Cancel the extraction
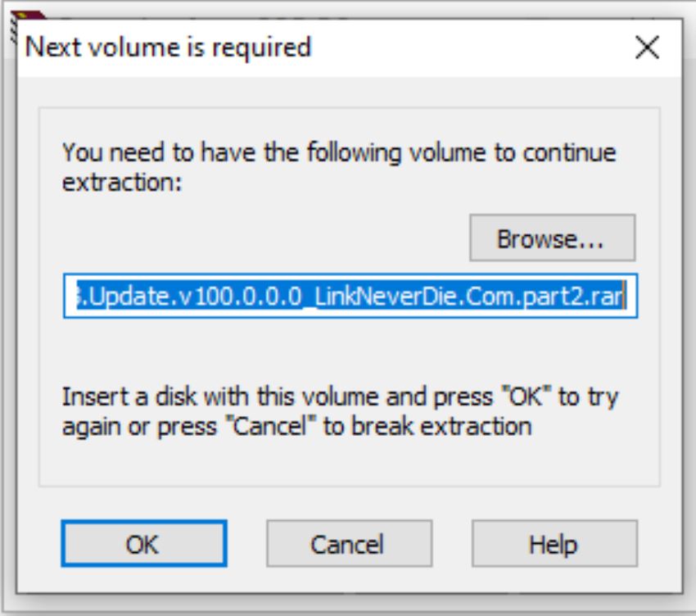696x616 pixels. [349, 545]
